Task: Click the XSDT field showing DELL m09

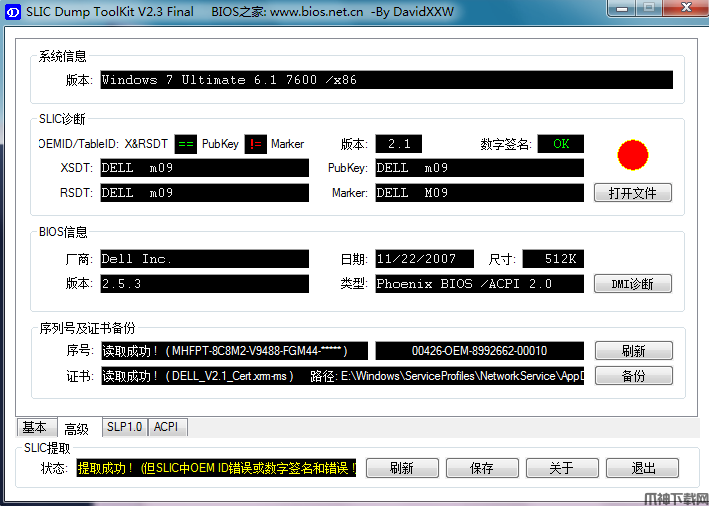Action: click(204, 168)
